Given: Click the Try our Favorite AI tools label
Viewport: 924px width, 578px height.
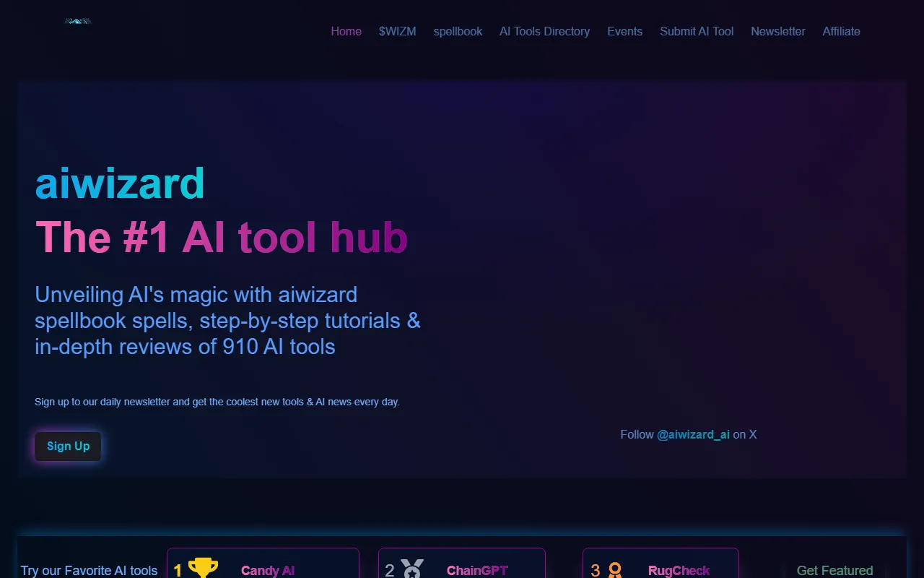Looking at the screenshot, I should click(x=90, y=571).
